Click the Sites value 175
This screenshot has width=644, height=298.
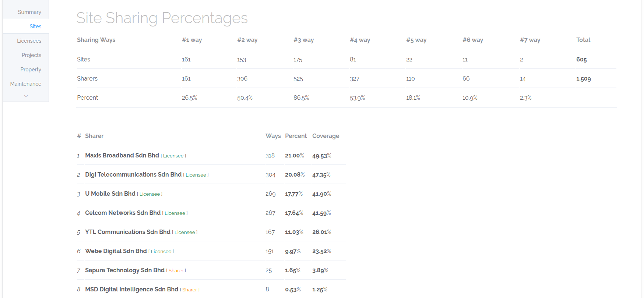point(298,60)
